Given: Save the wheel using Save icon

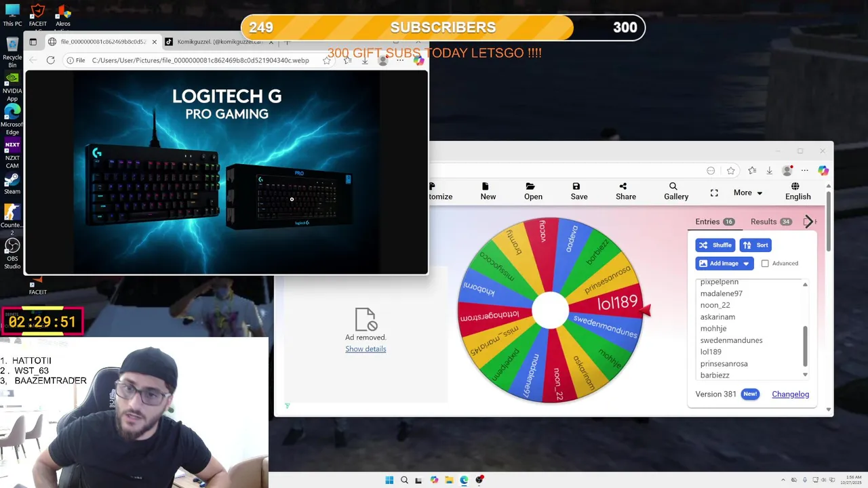Looking at the screenshot, I should [579, 191].
